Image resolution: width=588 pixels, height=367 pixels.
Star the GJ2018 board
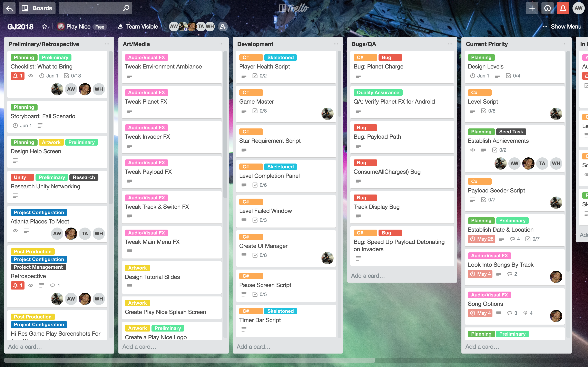tap(45, 27)
